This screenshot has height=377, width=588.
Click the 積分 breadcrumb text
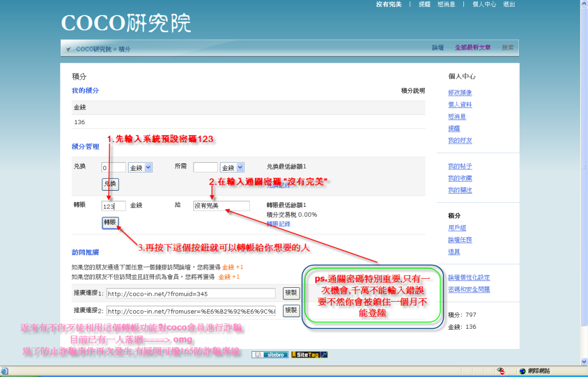[125, 49]
